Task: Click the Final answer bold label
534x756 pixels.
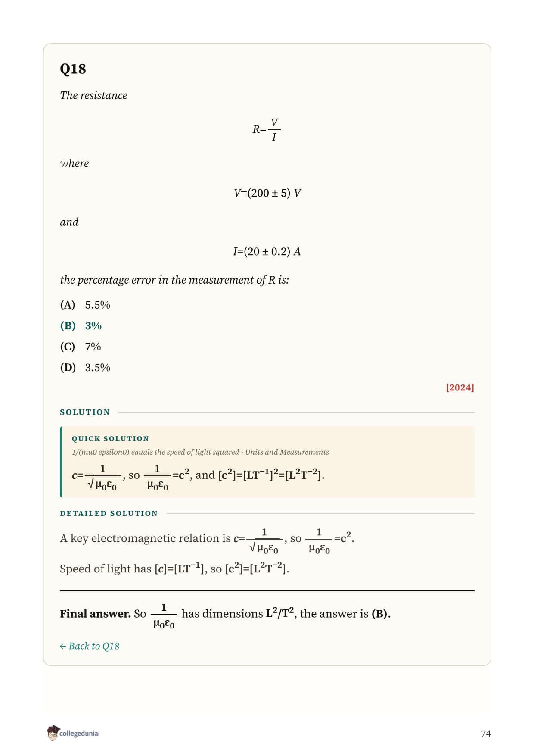Action: point(95,613)
